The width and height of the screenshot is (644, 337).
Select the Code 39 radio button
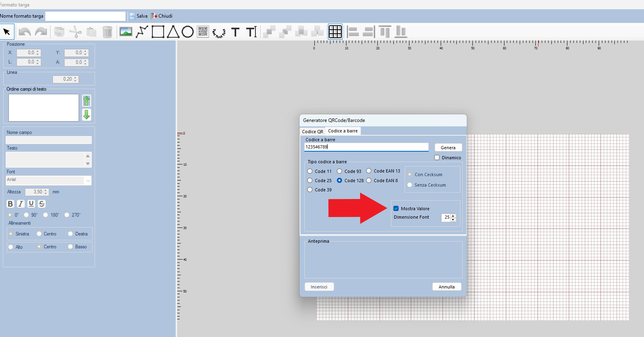(x=310, y=190)
